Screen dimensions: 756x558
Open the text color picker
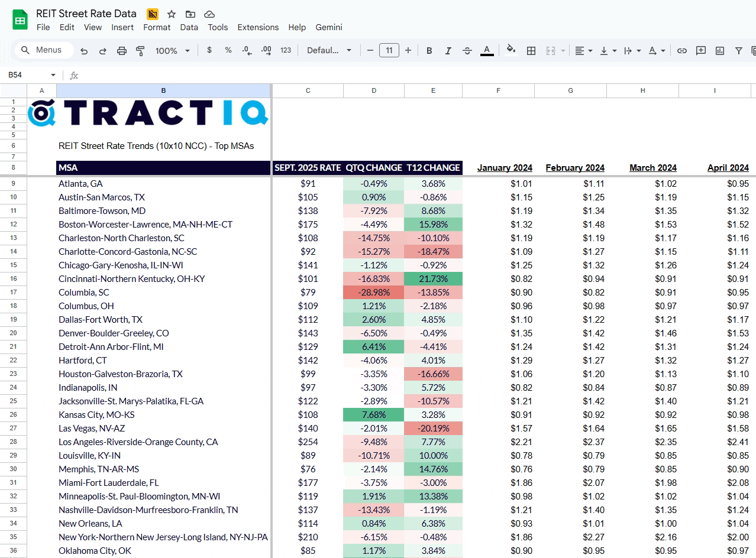point(487,50)
